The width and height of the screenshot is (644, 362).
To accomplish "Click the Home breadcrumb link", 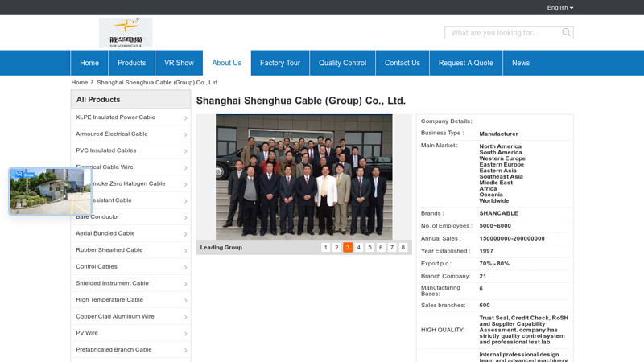I will (x=79, y=83).
